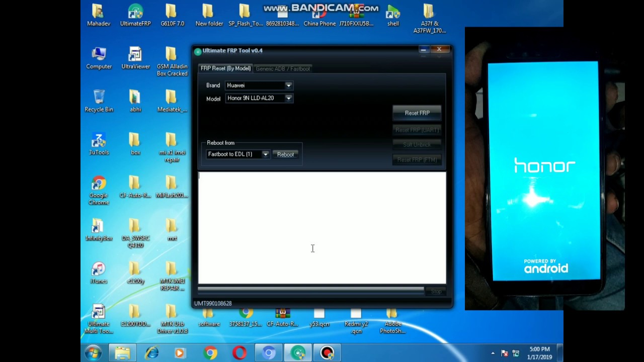Open the Windows Start menu
The image size is (644, 362).
point(93,353)
